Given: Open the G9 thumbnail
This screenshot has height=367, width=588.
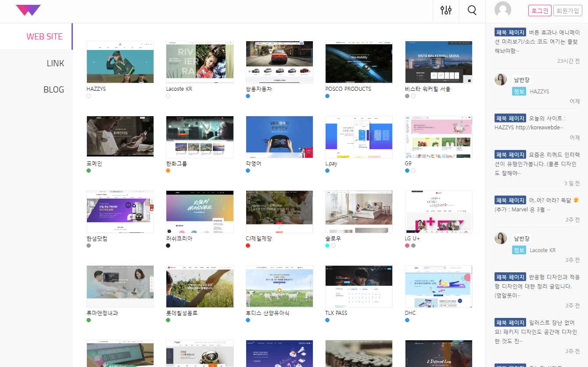Looking at the screenshot, I should (439, 137).
